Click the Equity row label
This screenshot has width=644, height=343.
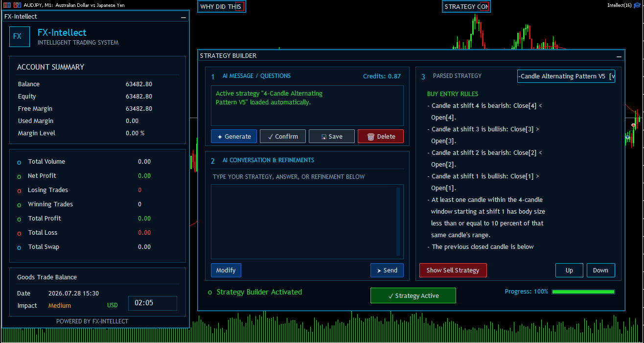27,97
